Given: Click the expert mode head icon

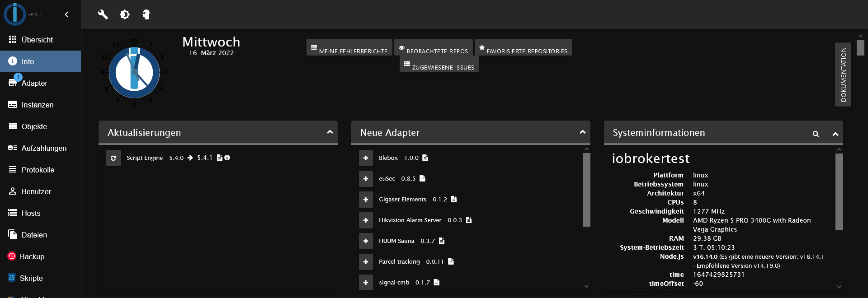Looking at the screenshot, I should pyautogui.click(x=146, y=14).
